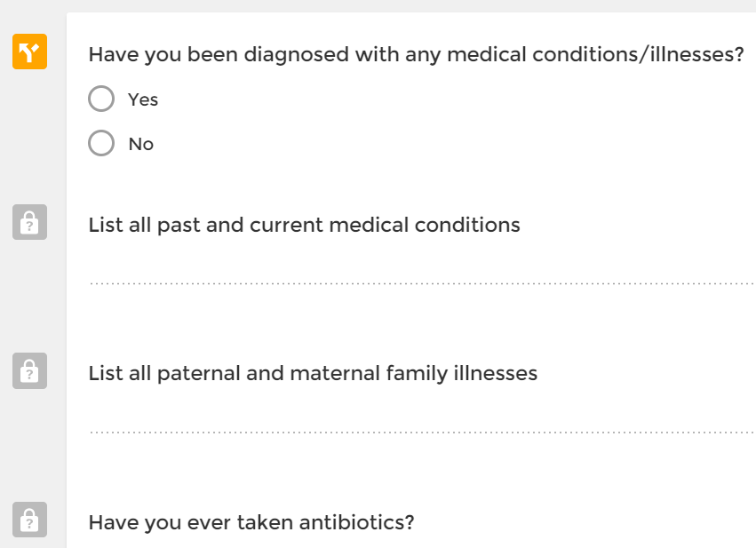Select the 'Have you ever taken antibiotics?' title
The width and height of the screenshot is (756, 548).
[x=251, y=522]
